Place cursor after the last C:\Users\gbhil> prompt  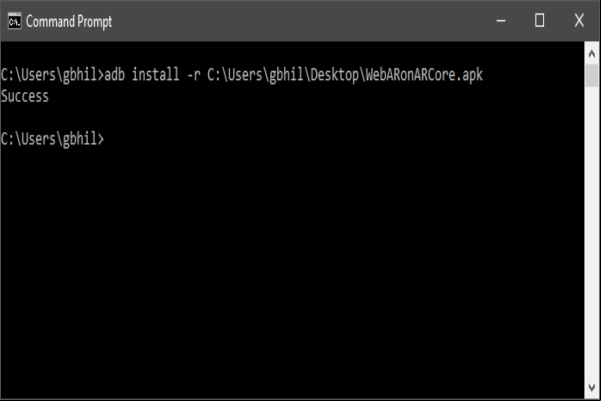(108, 139)
